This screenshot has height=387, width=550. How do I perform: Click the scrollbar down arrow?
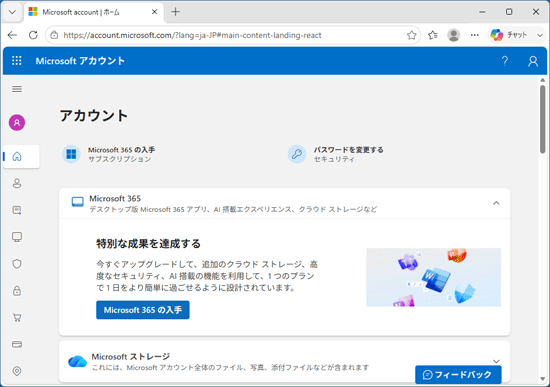[x=543, y=379]
